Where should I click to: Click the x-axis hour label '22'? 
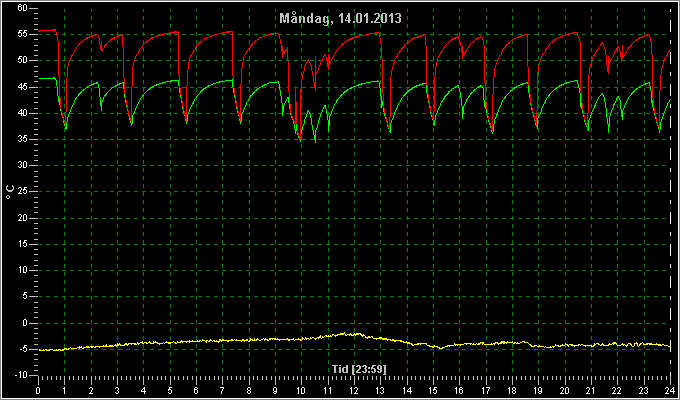tap(618, 390)
